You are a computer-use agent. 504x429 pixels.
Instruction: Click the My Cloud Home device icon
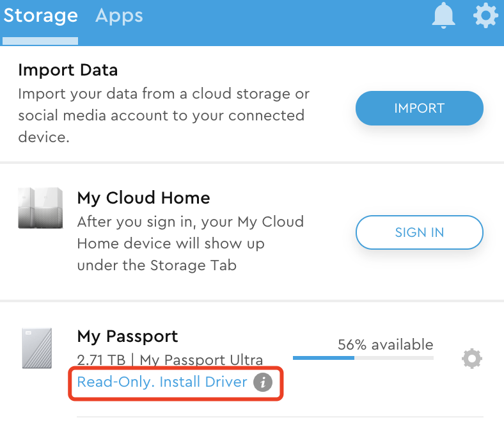click(40, 208)
